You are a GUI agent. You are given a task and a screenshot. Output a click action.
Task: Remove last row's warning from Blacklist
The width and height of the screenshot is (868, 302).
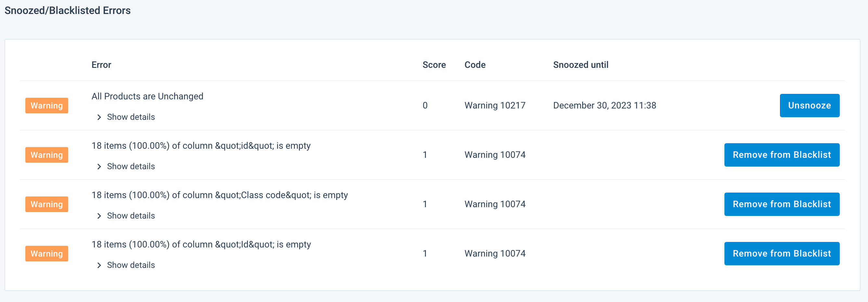click(781, 254)
